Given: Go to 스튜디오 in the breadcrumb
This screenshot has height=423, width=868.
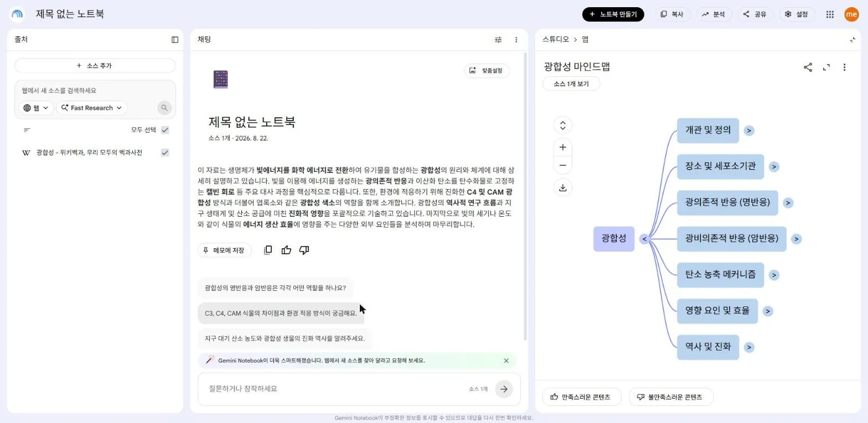Looking at the screenshot, I should [556, 39].
